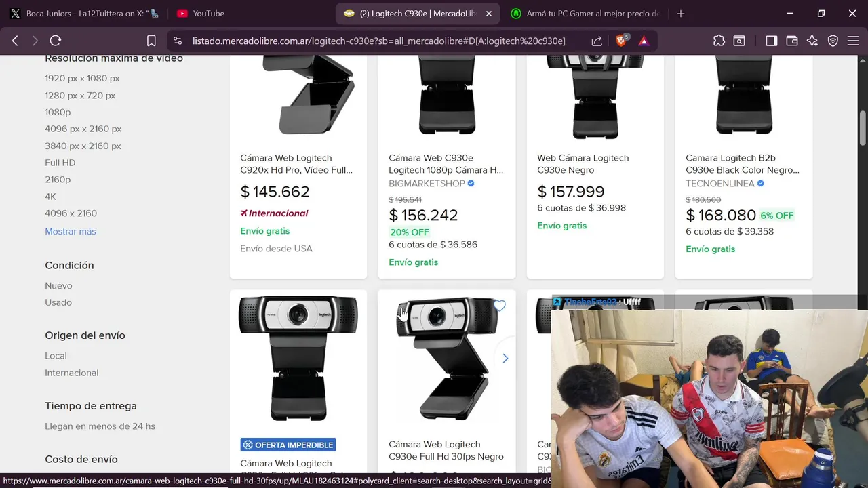Switch to the Armá tu PC Gamer tab

tap(585, 14)
